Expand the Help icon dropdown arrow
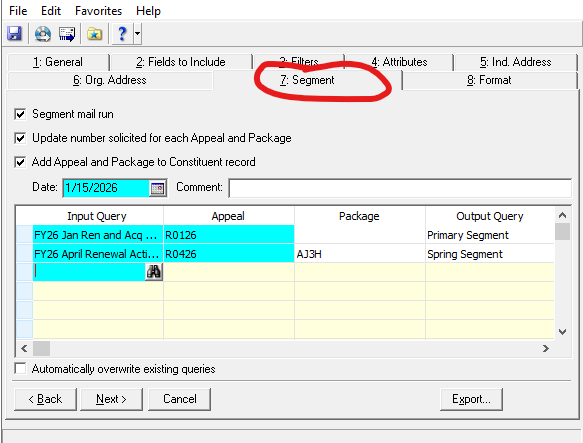Screen dimensions: 583x443 (138, 34)
